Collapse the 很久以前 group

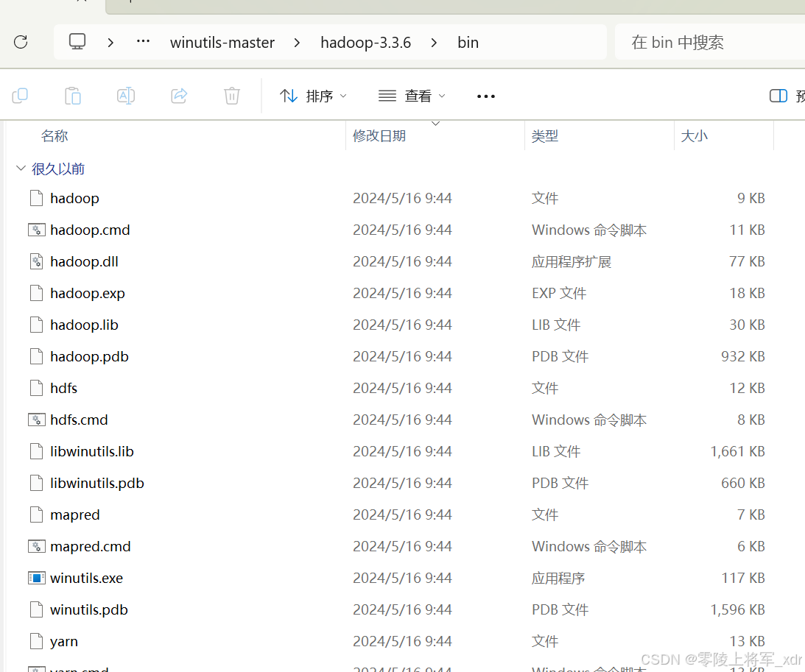click(x=21, y=169)
